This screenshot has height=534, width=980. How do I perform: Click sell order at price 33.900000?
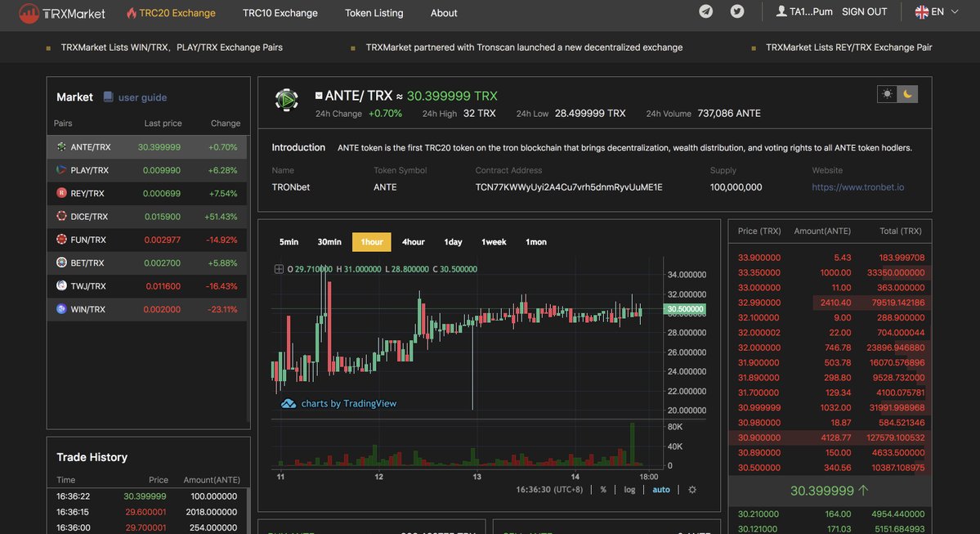click(830, 258)
